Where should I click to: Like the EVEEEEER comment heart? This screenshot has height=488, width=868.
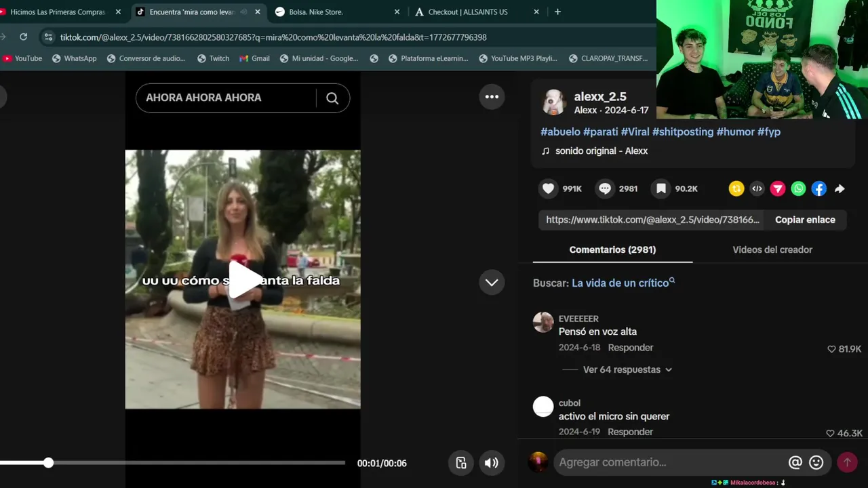[831, 349]
